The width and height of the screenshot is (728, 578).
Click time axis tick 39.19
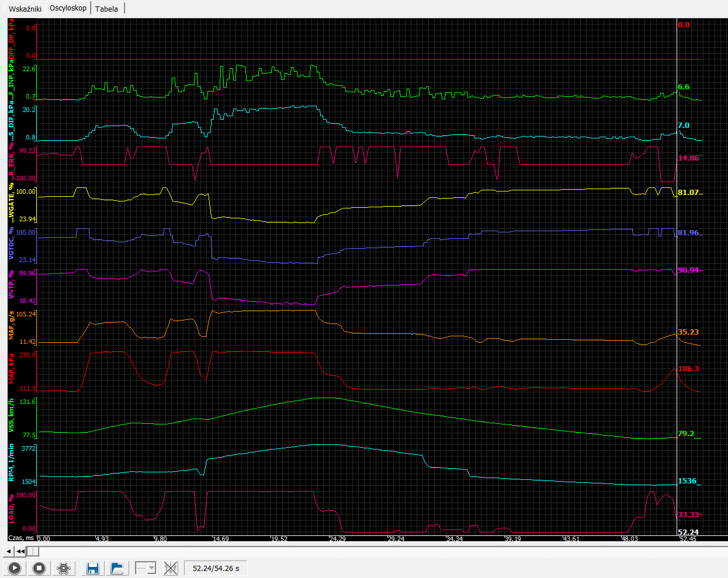pyautogui.click(x=513, y=539)
